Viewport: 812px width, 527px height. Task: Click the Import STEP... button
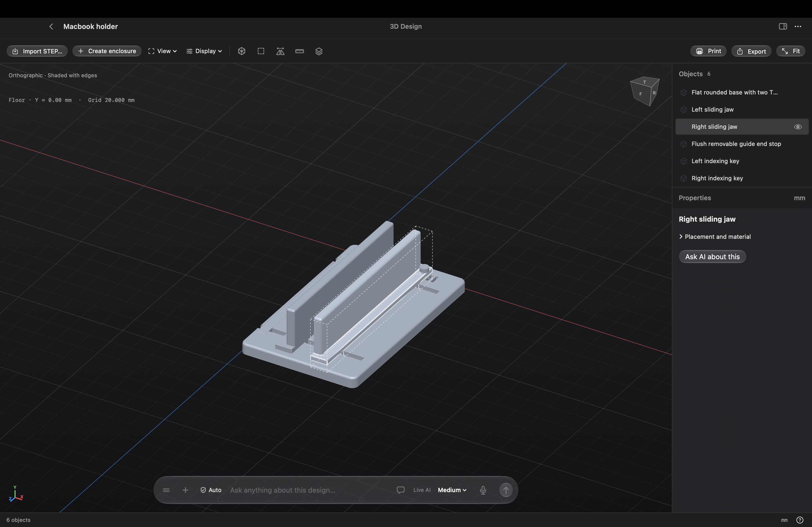point(37,51)
